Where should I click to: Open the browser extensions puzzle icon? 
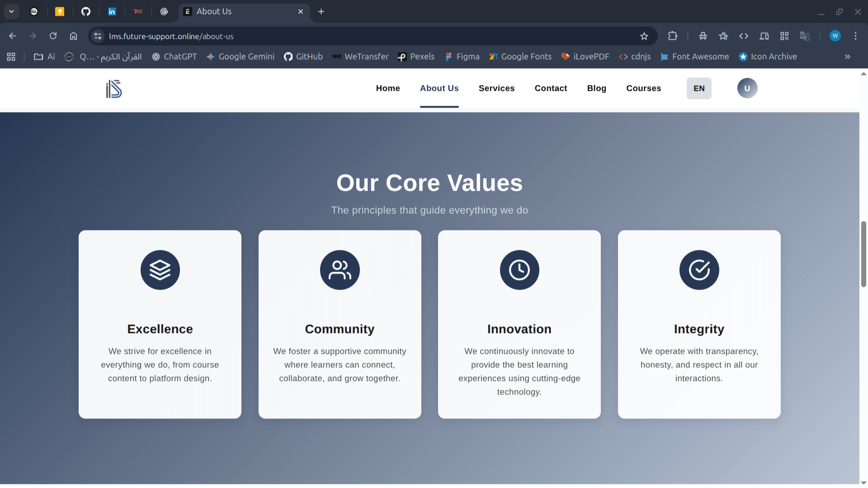coord(673,36)
